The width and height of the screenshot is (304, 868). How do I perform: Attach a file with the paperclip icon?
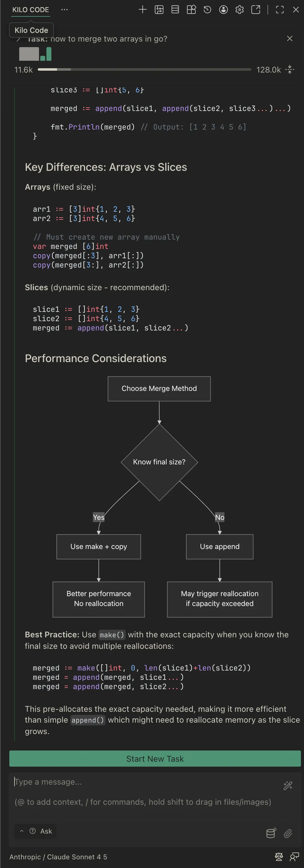288,833
